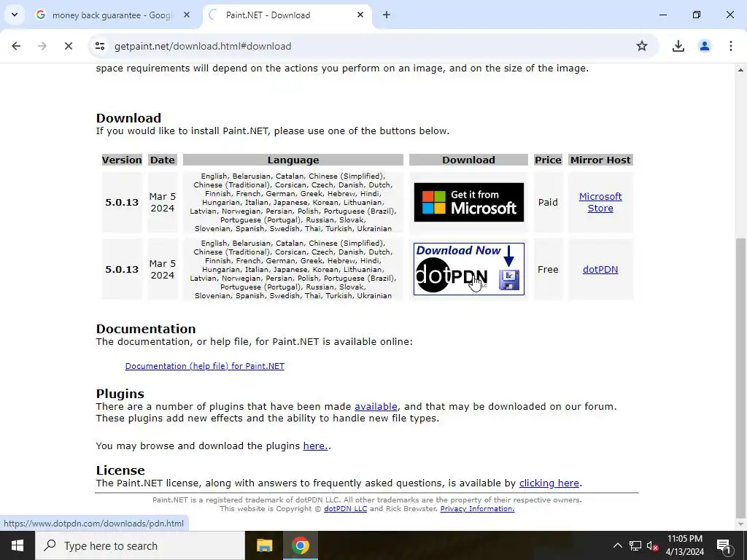747x560 pixels.
Task: Click the Mirror Host column header
Action: click(600, 160)
